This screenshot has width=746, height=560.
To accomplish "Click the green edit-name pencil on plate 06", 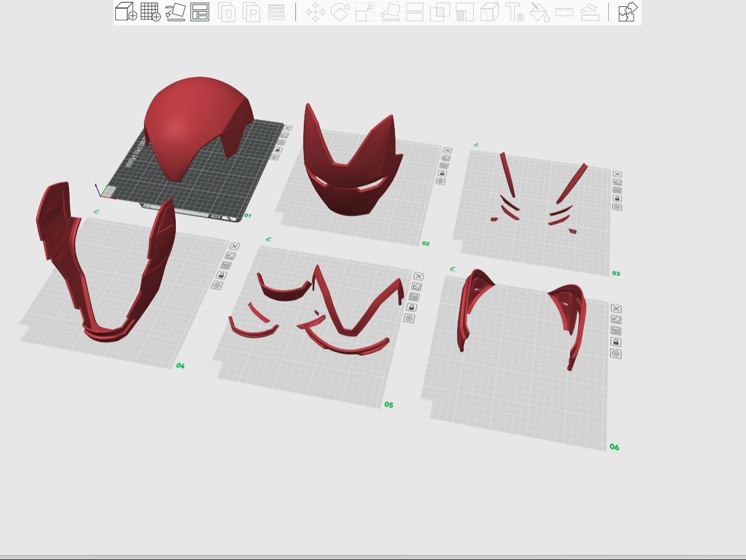I will (x=452, y=268).
